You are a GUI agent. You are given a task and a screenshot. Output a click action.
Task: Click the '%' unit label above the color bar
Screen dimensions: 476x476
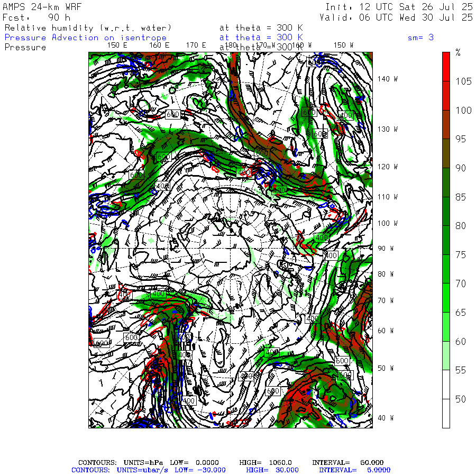click(458, 52)
